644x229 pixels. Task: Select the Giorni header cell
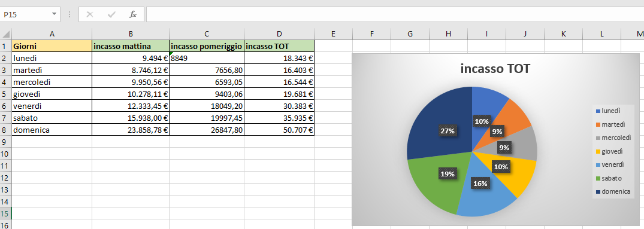coord(52,46)
